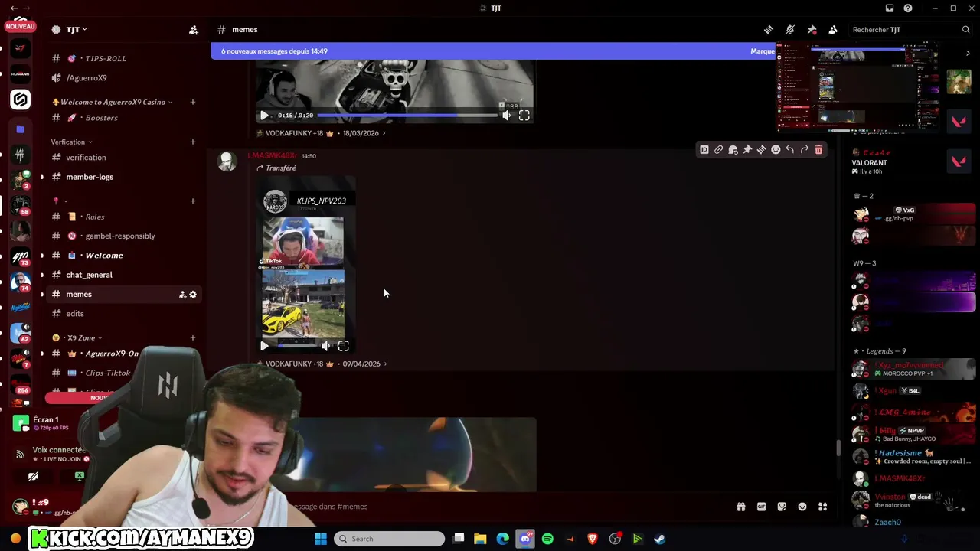Expand the top video to fullscreen
Viewport: 980px width, 551px height.
pos(524,116)
